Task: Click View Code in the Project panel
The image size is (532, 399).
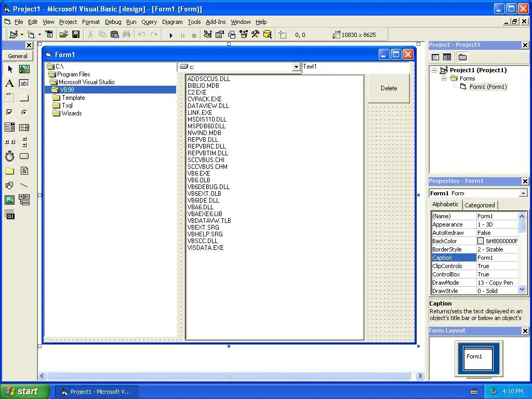Action: pos(435,57)
